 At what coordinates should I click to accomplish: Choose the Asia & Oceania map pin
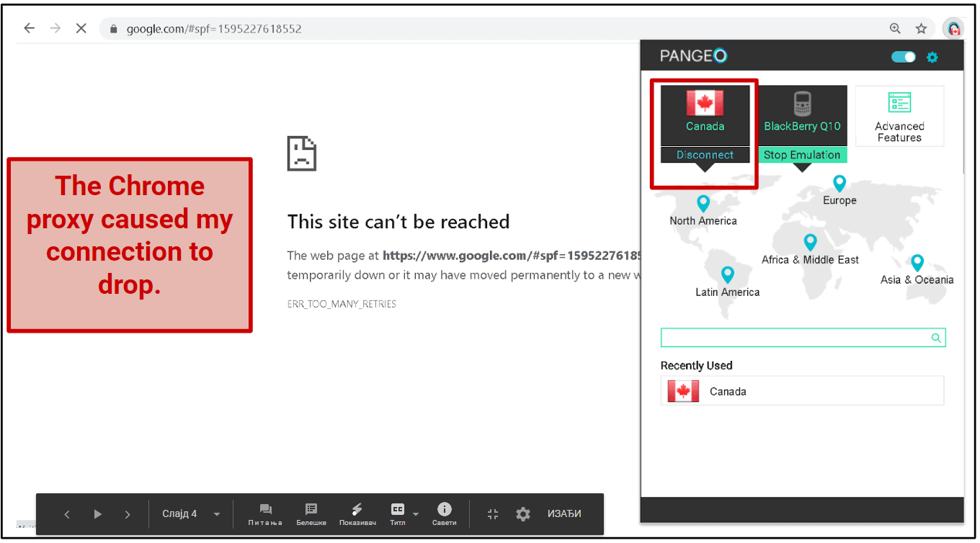coord(917,263)
